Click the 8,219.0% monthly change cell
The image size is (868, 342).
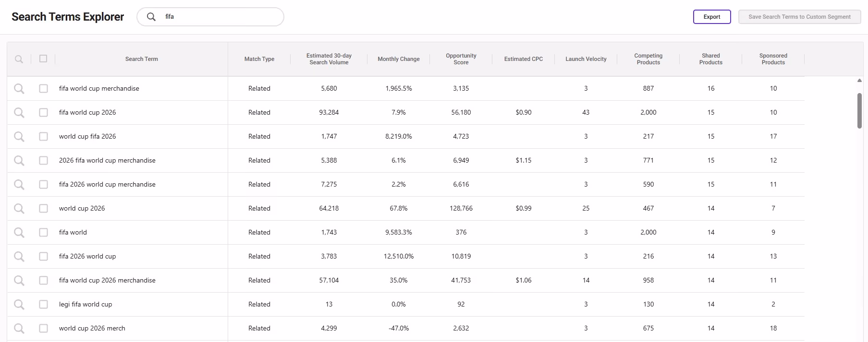point(399,136)
